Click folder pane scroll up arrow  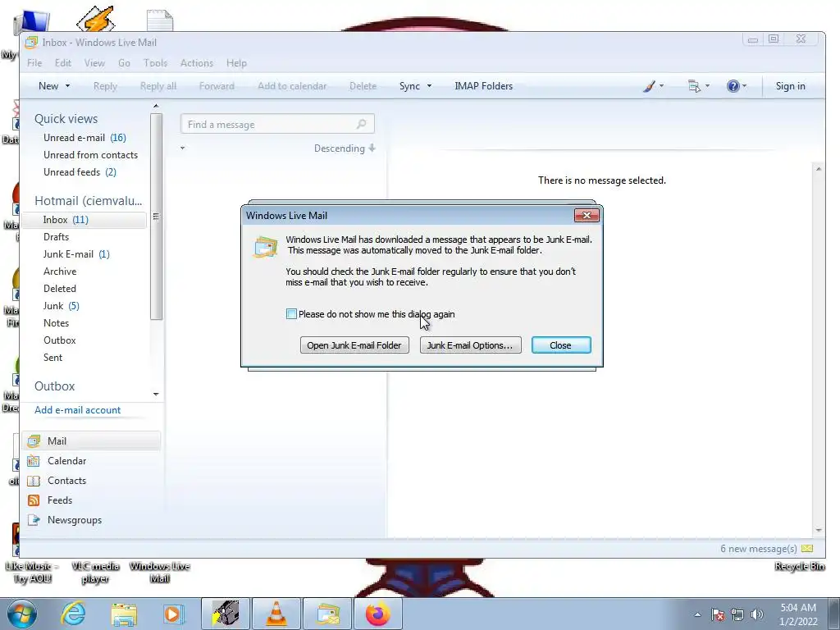[156, 106]
